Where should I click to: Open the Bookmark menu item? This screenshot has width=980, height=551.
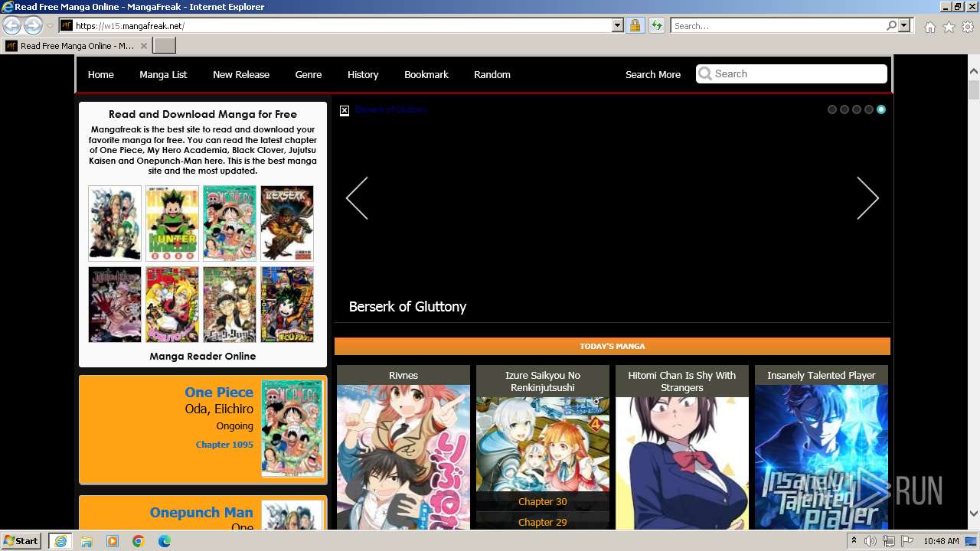coord(426,74)
